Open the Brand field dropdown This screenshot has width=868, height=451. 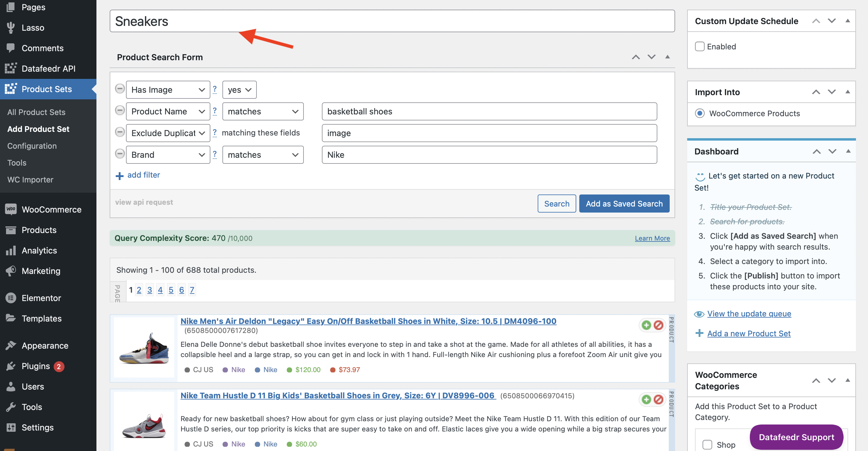pos(168,154)
